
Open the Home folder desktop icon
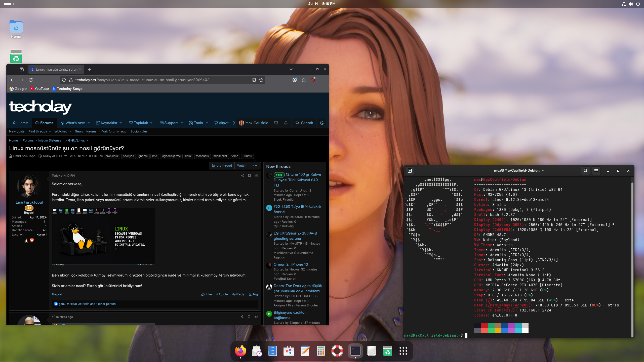pos(16,29)
